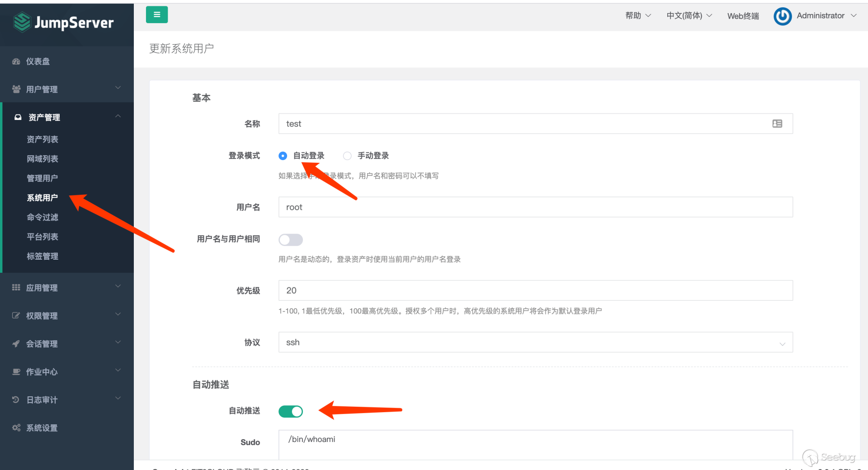Screen dimensions: 868x470
Task: Click the rocket icon beside 会话管理
Action: (16, 344)
